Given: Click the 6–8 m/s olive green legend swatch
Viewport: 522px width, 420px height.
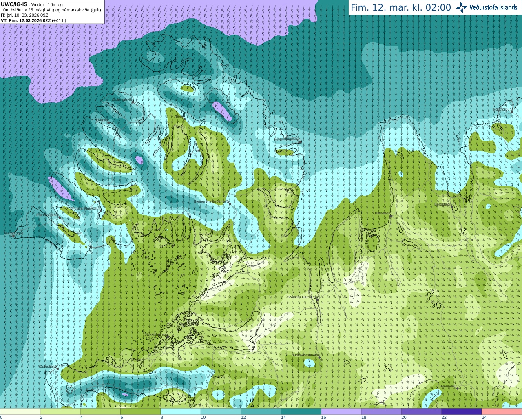Looking at the screenshot, I should click(x=141, y=411).
